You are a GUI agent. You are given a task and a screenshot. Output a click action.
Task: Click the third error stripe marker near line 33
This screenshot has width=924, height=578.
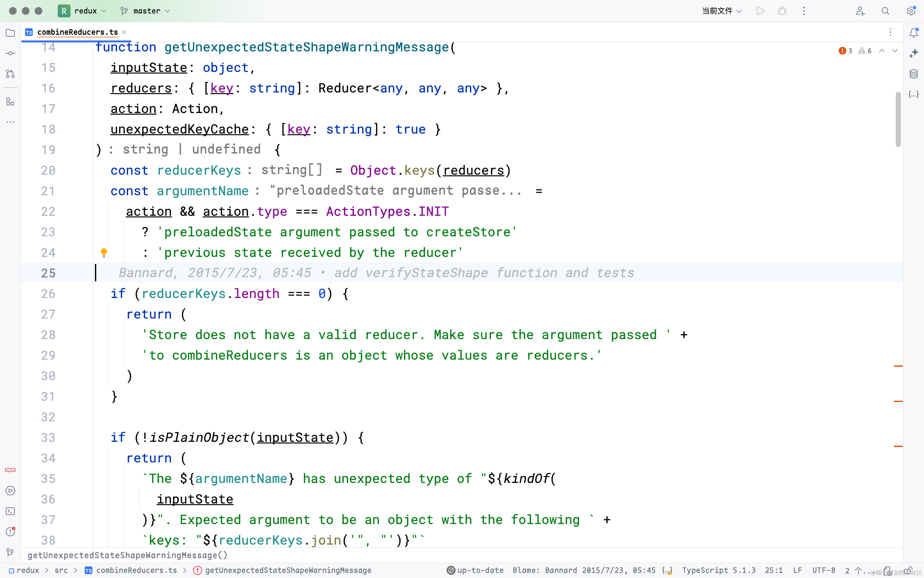coord(898,446)
